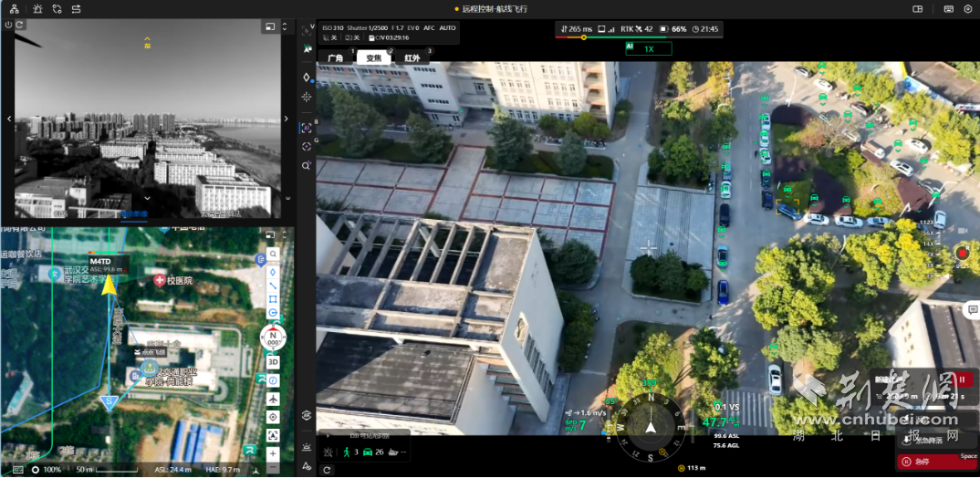Center map on aircraft with airplane icon

click(273, 399)
